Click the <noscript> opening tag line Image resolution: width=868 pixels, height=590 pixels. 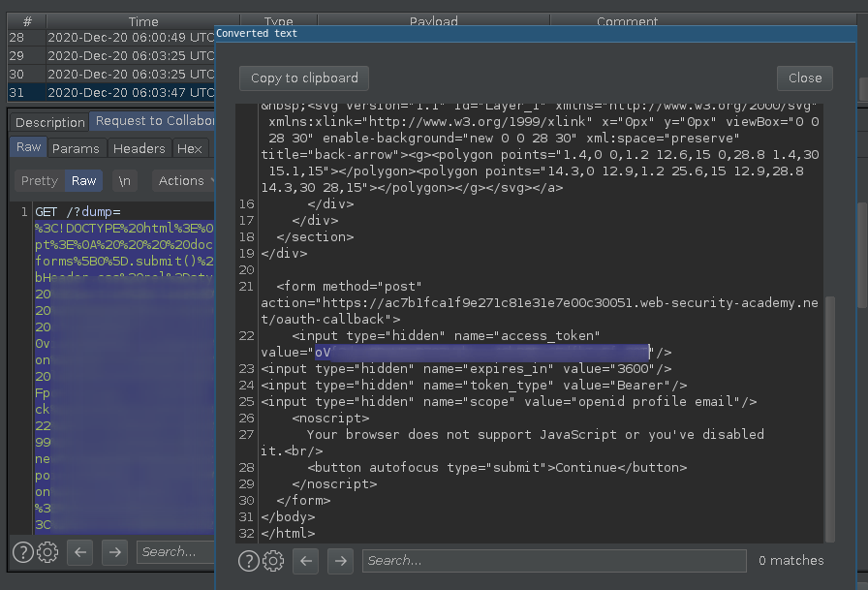pos(330,419)
